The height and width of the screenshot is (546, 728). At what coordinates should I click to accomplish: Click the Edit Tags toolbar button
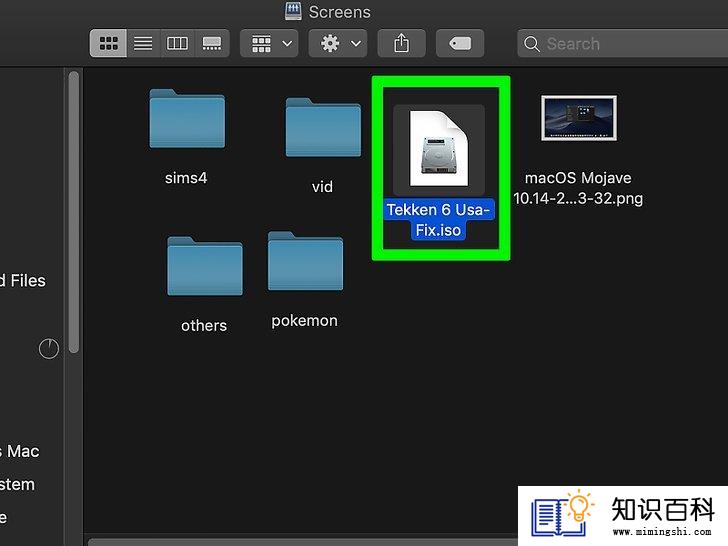tap(460, 44)
